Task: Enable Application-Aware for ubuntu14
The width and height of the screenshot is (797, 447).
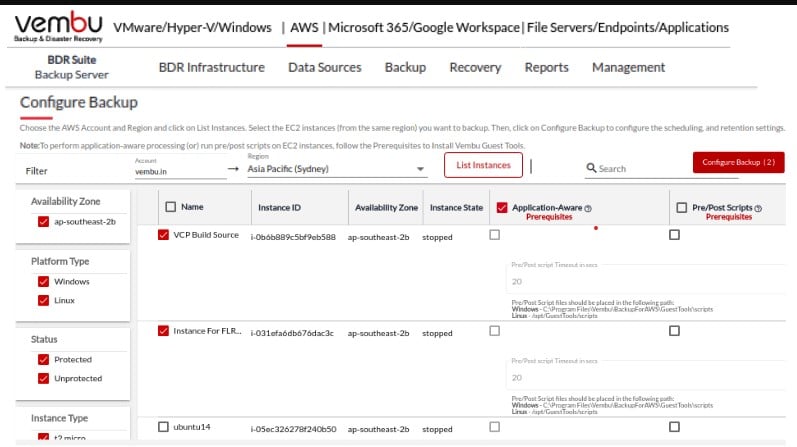Action: point(495,427)
